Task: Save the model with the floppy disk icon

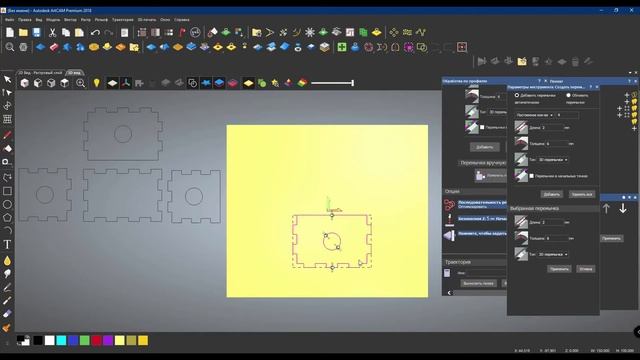Action: (x=37, y=32)
